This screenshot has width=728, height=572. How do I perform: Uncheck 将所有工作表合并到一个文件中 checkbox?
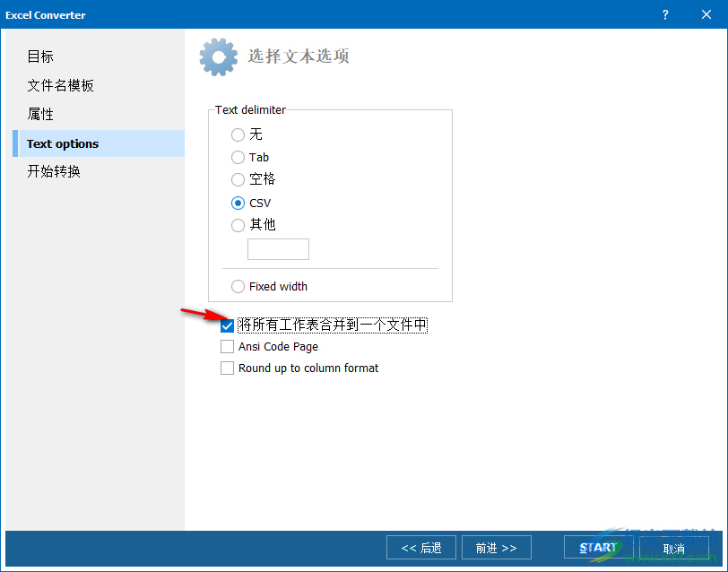pos(227,325)
